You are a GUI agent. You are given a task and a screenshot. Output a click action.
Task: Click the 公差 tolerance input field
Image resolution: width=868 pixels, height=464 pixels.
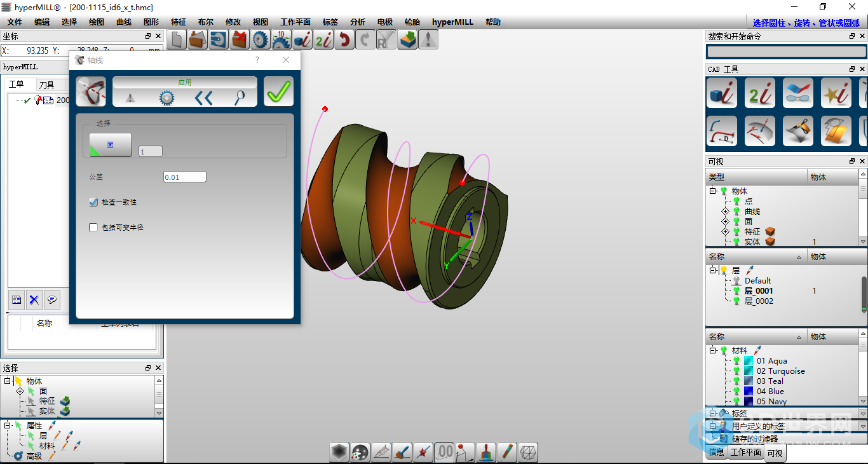185,177
